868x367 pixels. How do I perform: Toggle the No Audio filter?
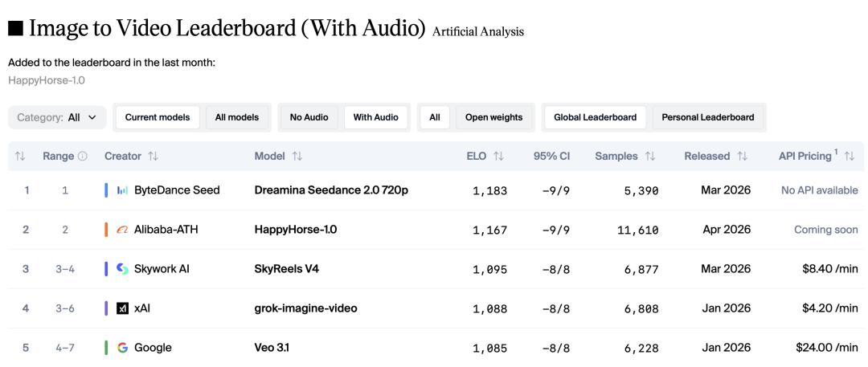(x=309, y=117)
